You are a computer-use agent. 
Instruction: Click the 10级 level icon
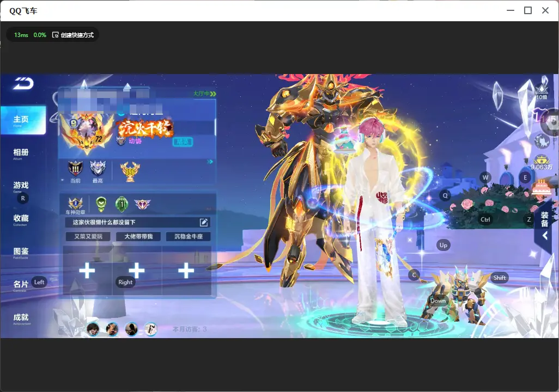(x=542, y=93)
